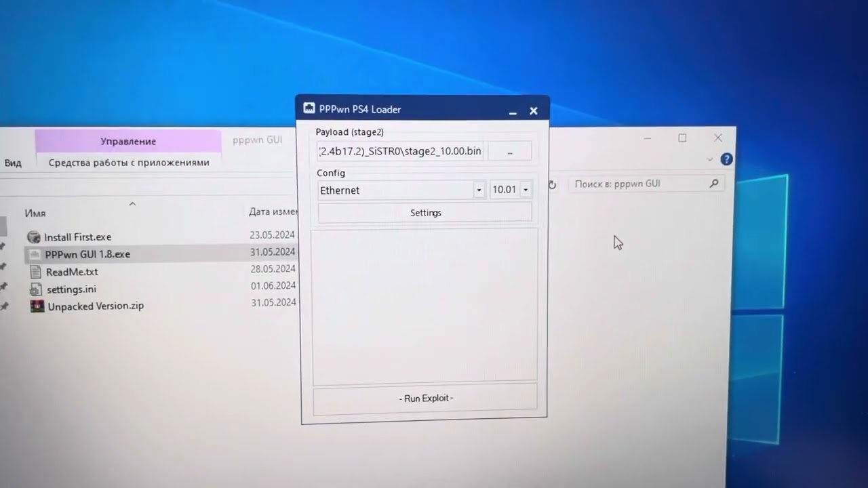Select the ReadMe.txt document icon

click(x=35, y=272)
